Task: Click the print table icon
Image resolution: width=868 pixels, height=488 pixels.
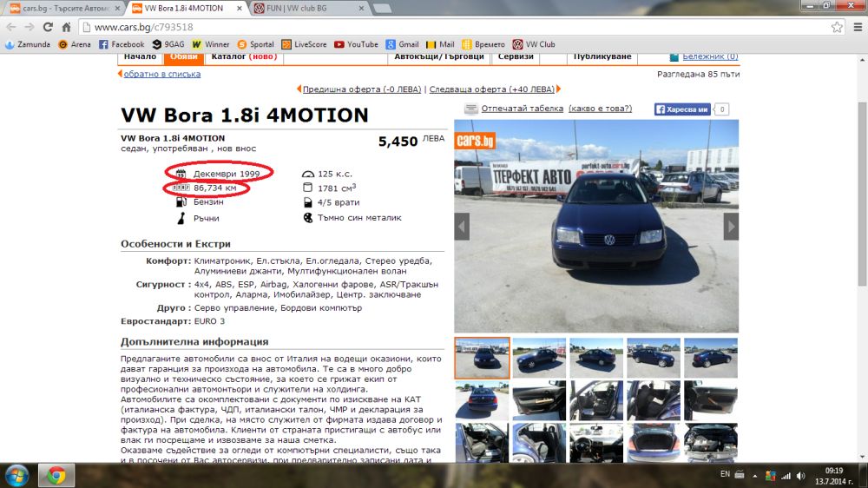Action: 470,109
